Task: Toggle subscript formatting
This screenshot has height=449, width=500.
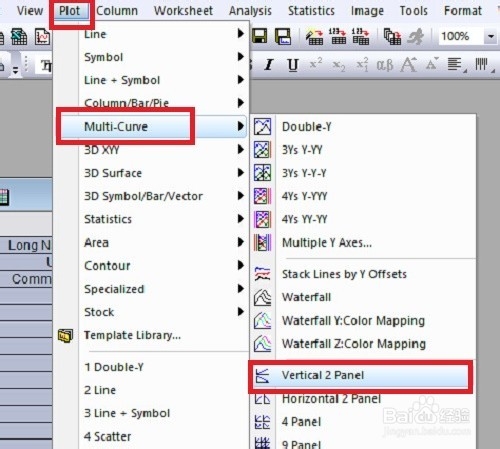Action: 339,66
